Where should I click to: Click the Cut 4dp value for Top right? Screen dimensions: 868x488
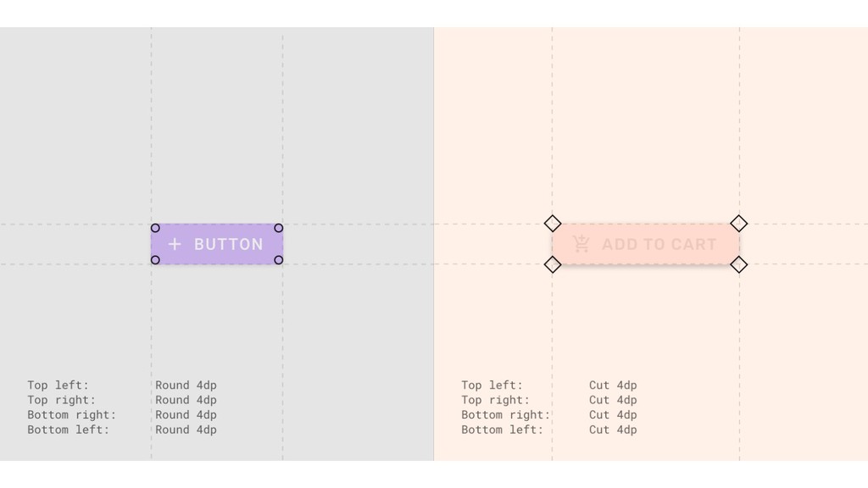click(613, 400)
